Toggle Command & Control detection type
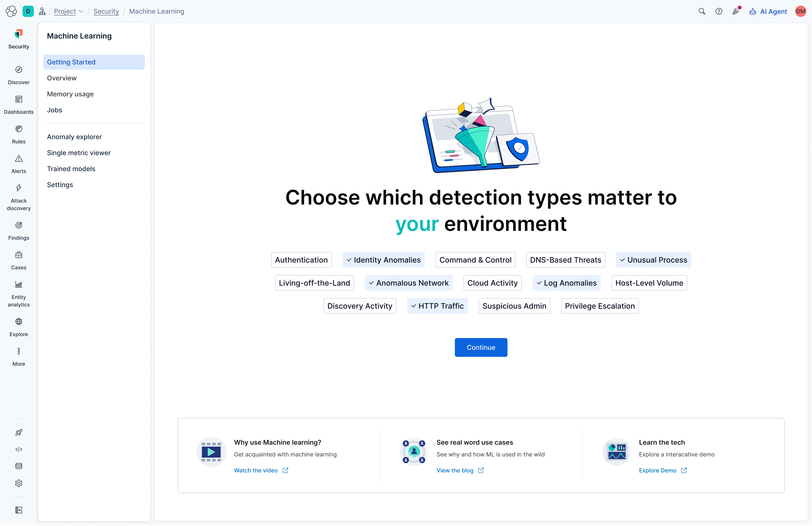Viewport: 812px width, 526px height. coord(475,260)
